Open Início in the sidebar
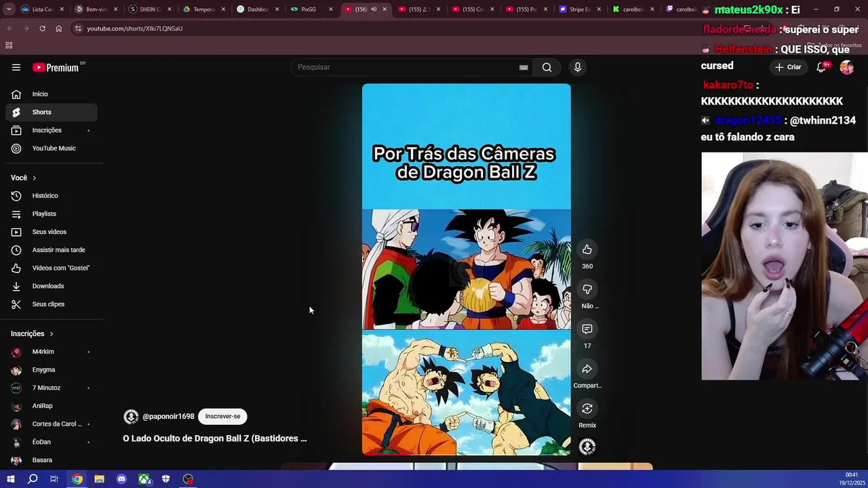The width and height of the screenshot is (868, 488). [52, 94]
